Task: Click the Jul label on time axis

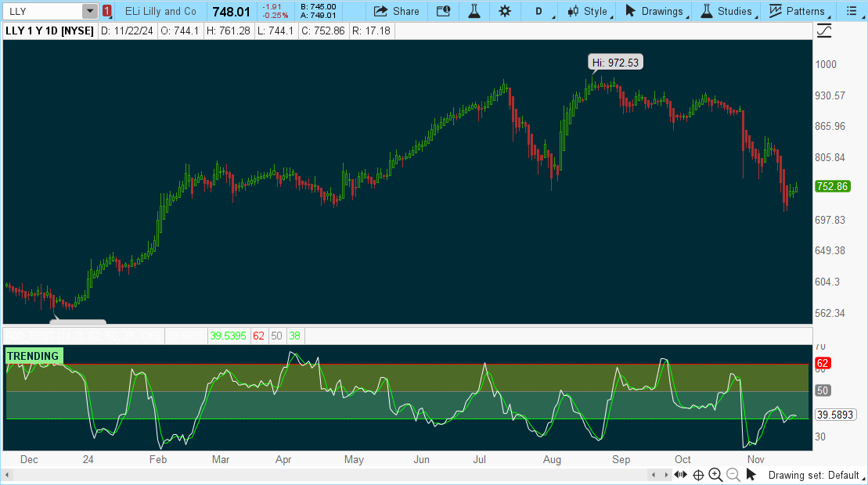Action: (x=479, y=459)
